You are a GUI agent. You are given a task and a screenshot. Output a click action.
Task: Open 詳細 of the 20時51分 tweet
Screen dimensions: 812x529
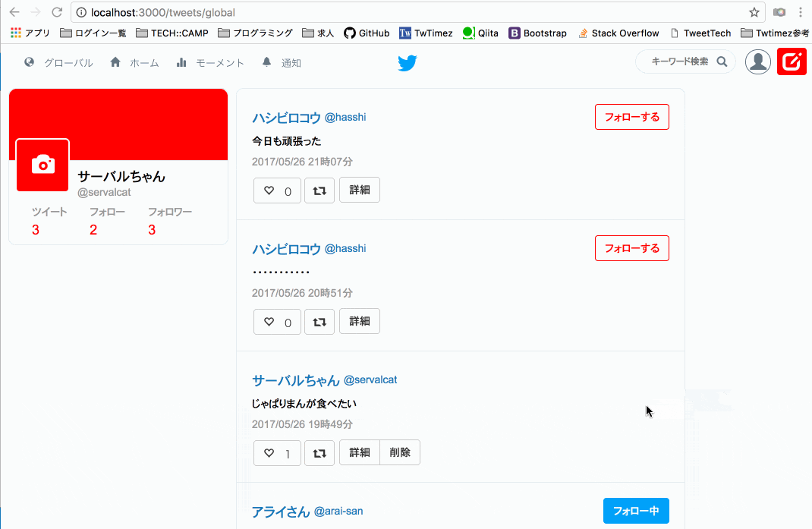coord(360,321)
